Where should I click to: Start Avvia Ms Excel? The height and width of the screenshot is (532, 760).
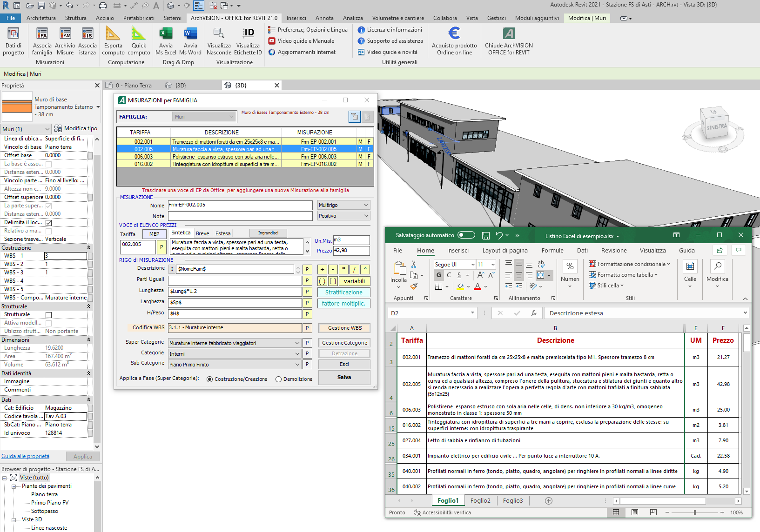[x=166, y=41]
